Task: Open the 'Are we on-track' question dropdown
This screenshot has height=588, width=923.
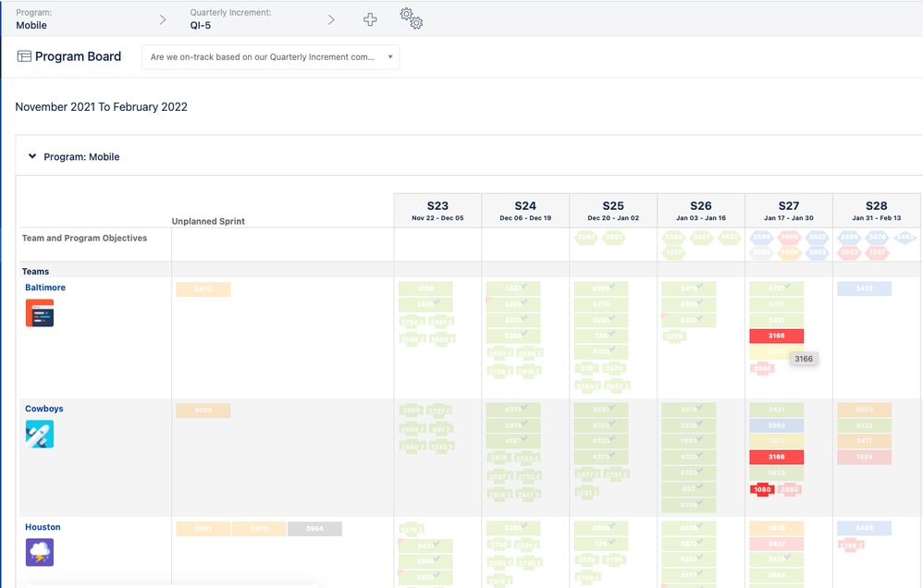Action: pyautogui.click(x=270, y=56)
